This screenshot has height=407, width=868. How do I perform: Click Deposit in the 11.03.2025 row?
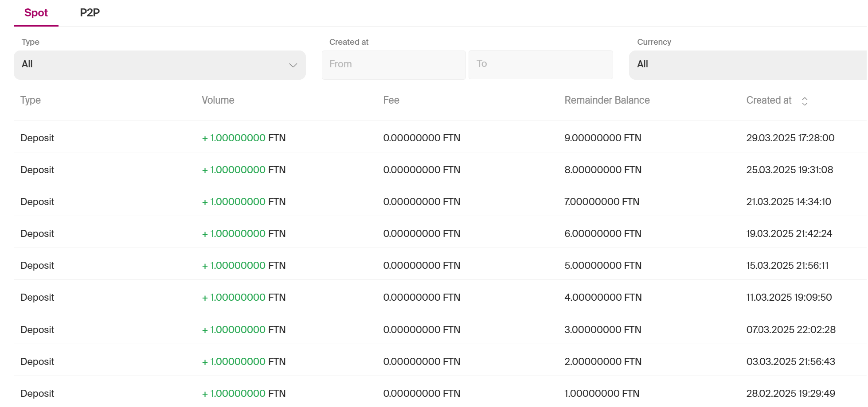coord(37,298)
